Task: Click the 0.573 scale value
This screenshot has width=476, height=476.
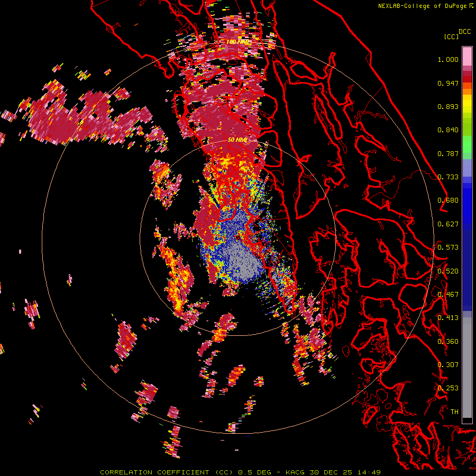Action: (448, 248)
